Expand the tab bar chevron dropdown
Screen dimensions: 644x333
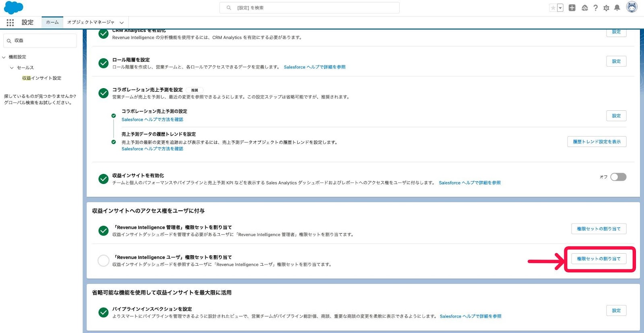click(122, 23)
